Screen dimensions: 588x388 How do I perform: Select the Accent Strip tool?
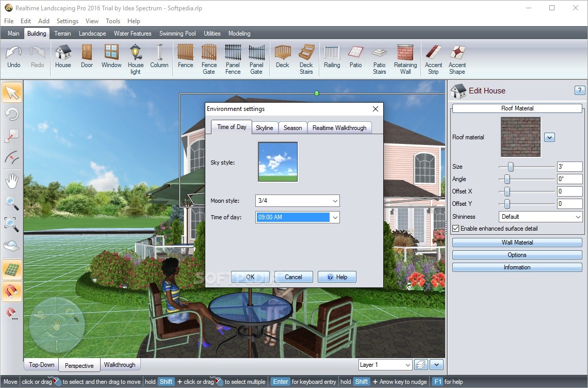click(433, 59)
